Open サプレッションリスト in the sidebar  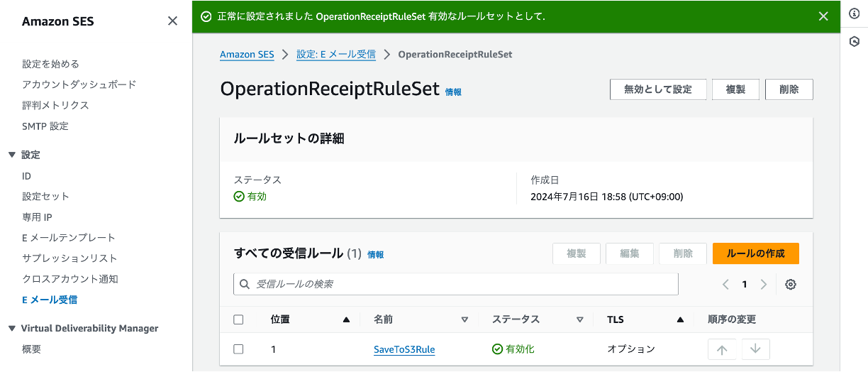tap(69, 258)
